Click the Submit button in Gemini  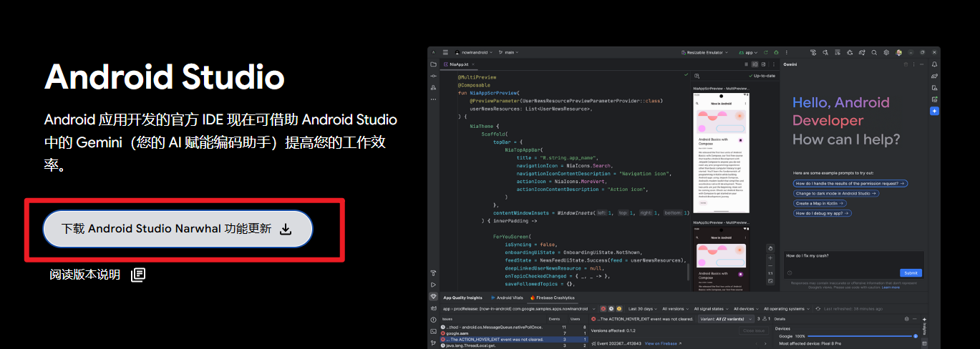[x=911, y=273]
